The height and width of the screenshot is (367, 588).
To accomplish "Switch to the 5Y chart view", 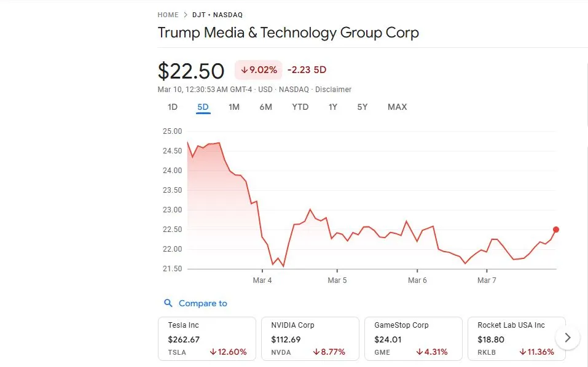I will tap(363, 107).
